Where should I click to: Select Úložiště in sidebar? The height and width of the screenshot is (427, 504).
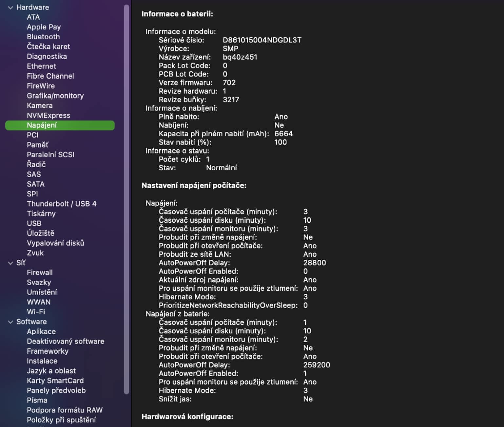tap(40, 233)
